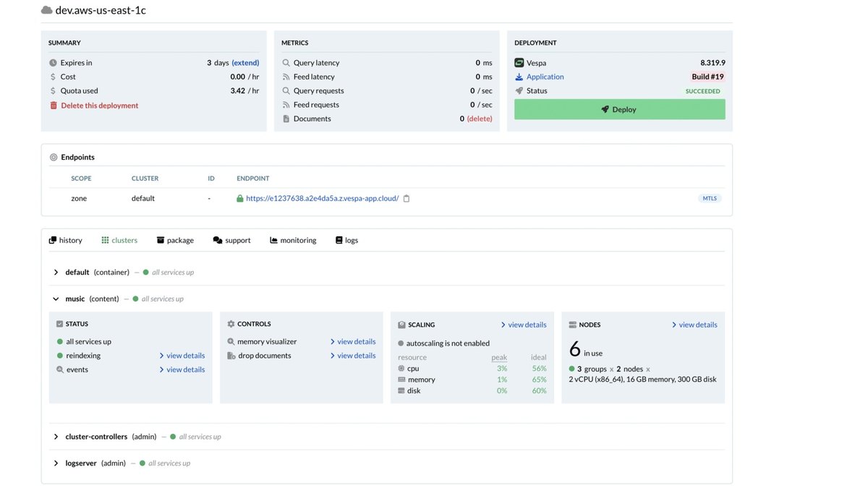Click the trash icon for Delete this deployment
Image resolution: width=868 pixels, height=488 pixels.
(53, 106)
